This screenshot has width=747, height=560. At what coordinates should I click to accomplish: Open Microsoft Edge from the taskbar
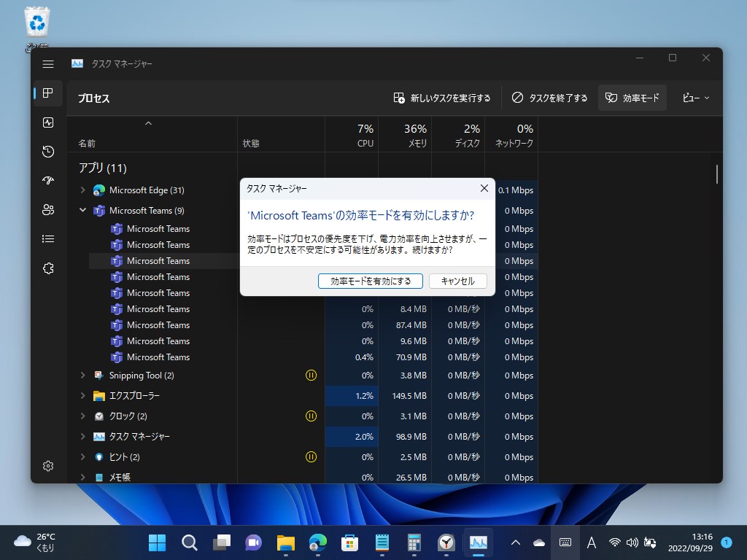point(318,542)
